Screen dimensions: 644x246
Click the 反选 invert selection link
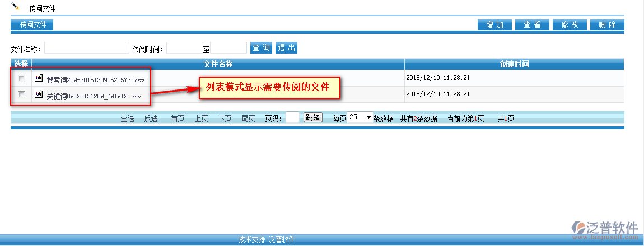151,119
